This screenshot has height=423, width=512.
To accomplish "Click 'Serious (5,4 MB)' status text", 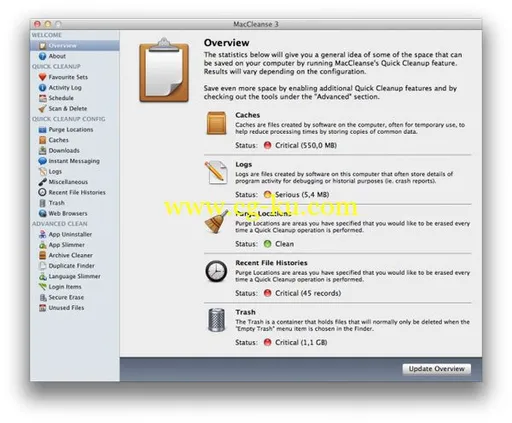I will click(x=302, y=195).
